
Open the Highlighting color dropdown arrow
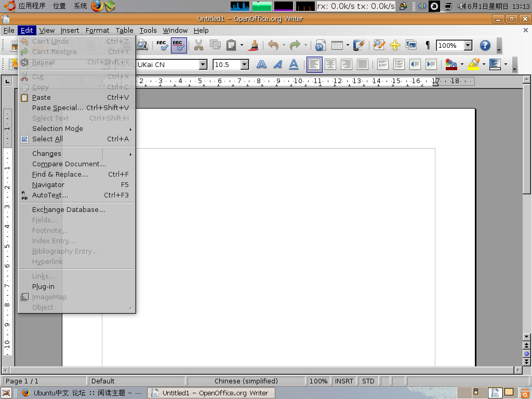[484, 64]
